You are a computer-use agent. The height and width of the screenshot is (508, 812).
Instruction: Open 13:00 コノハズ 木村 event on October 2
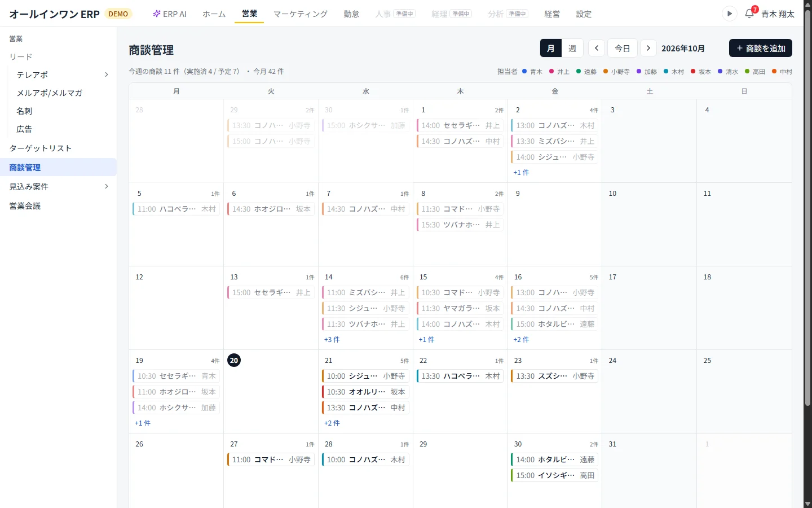[555, 125]
